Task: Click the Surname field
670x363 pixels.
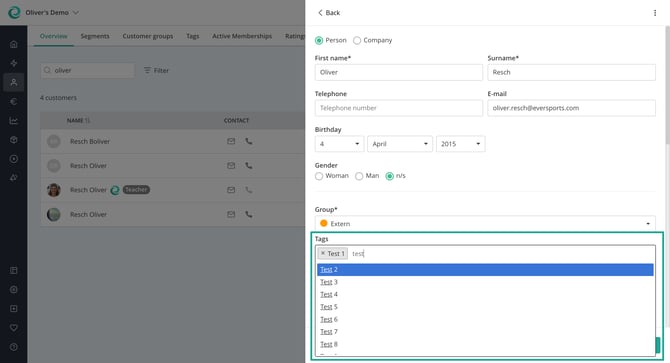Action: pos(571,72)
